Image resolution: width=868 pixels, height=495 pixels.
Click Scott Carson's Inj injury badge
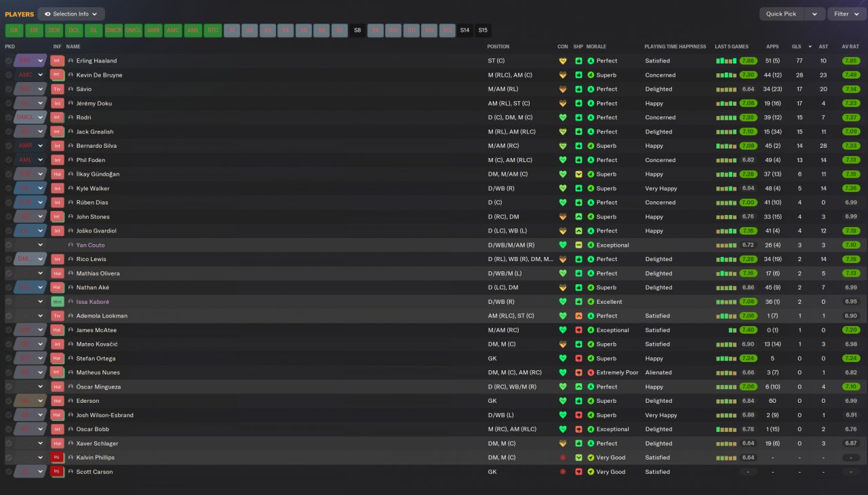tap(57, 472)
